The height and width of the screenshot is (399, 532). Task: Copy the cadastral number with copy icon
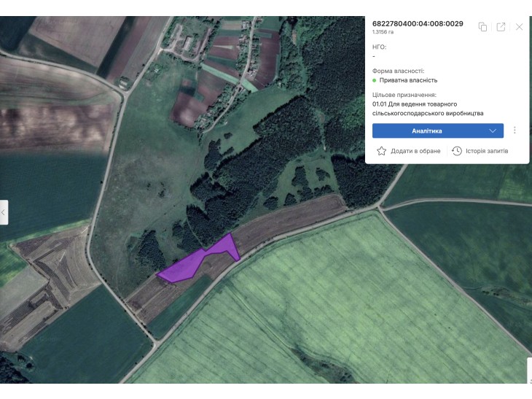[482, 27]
